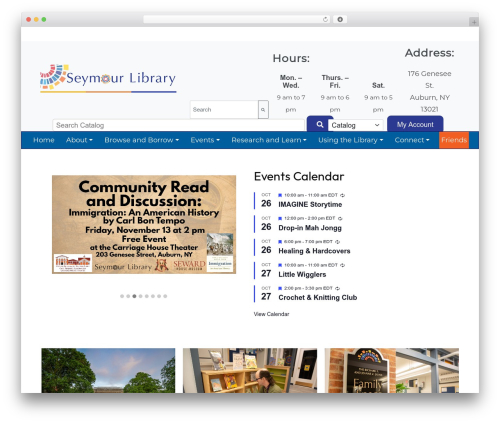Open the bookshelf reading room photo tile
Screen dimensions: 500x423
(x=250, y=370)
